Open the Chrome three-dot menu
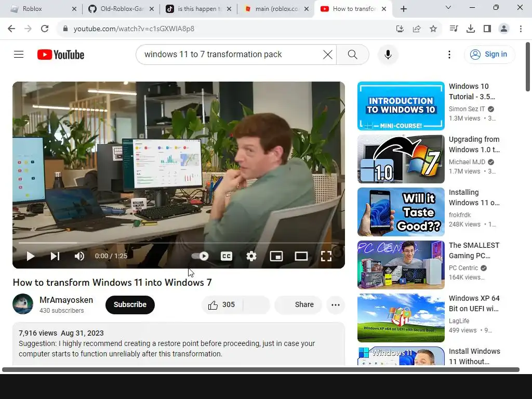This screenshot has height=399, width=532. point(521,29)
